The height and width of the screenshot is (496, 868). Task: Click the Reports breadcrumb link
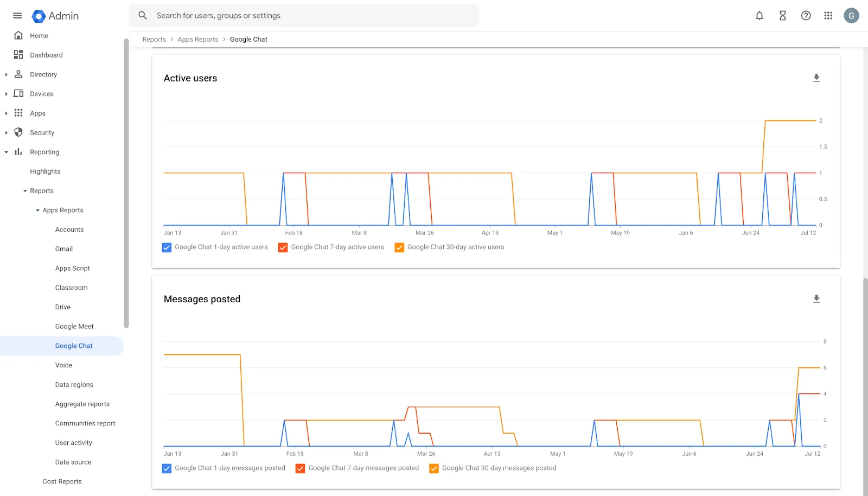pyautogui.click(x=154, y=40)
